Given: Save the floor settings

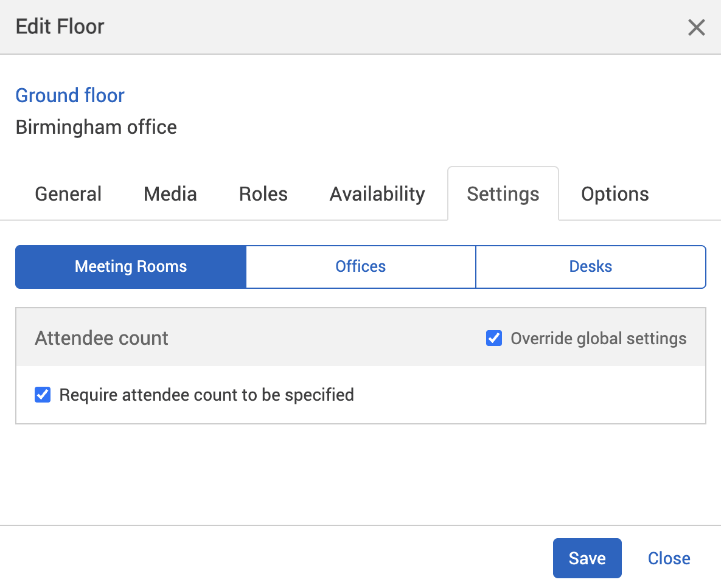Looking at the screenshot, I should pyautogui.click(x=587, y=558).
